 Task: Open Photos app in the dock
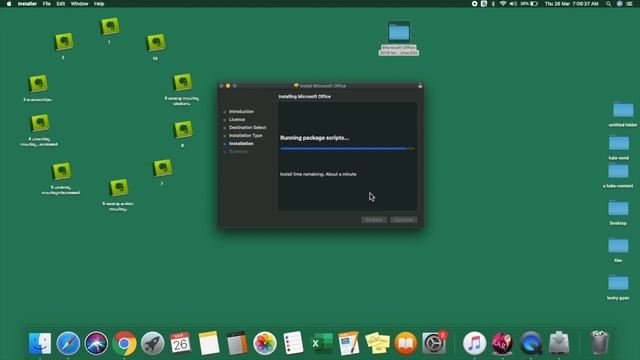[x=265, y=343]
